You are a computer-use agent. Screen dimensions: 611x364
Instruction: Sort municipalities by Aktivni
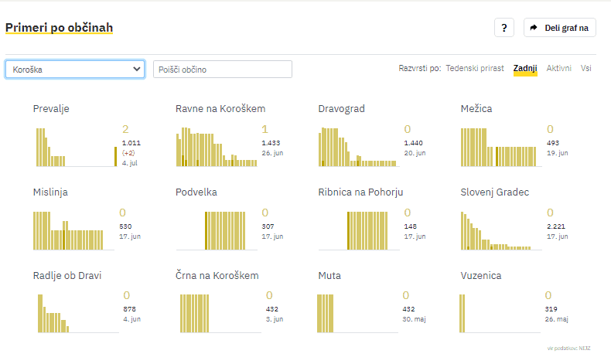[559, 69]
